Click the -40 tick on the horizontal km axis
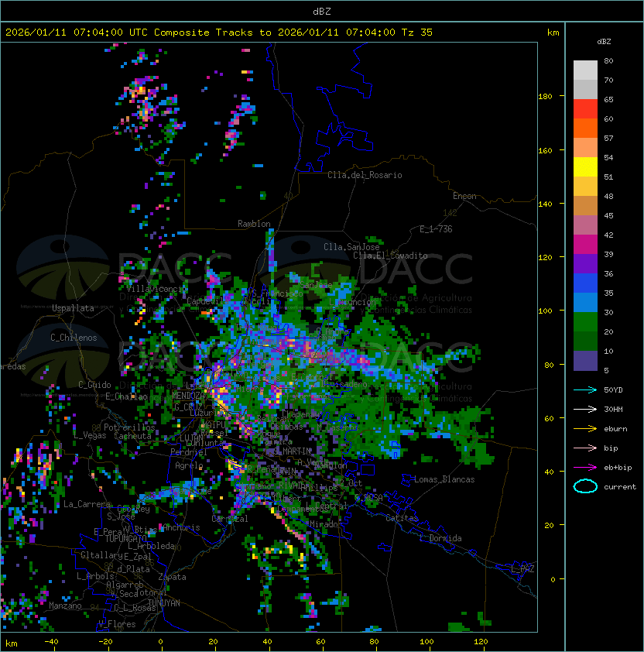Viewport: 644px width, 652px height. pos(51,642)
